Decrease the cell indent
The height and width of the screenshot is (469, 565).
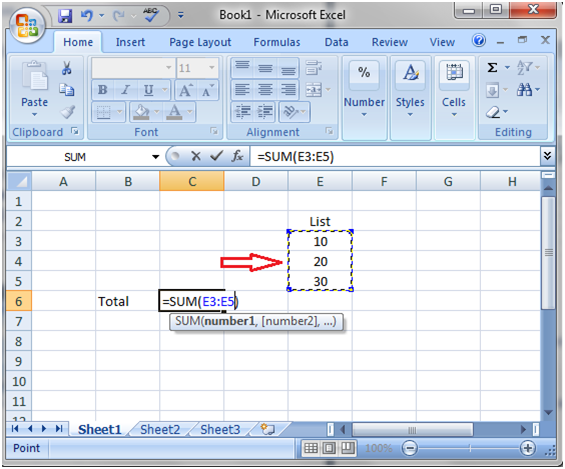[x=243, y=112]
